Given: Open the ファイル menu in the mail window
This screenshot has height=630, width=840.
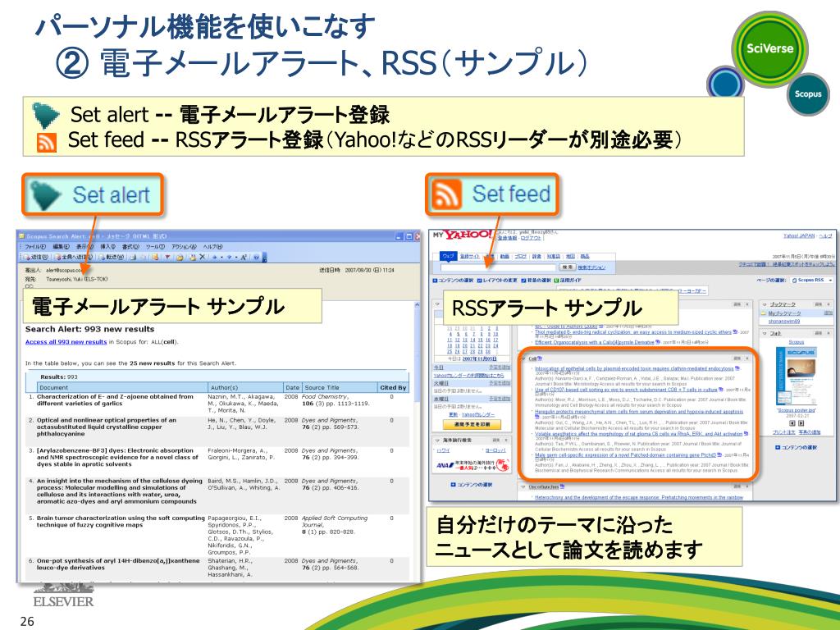Looking at the screenshot, I should point(34,246).
